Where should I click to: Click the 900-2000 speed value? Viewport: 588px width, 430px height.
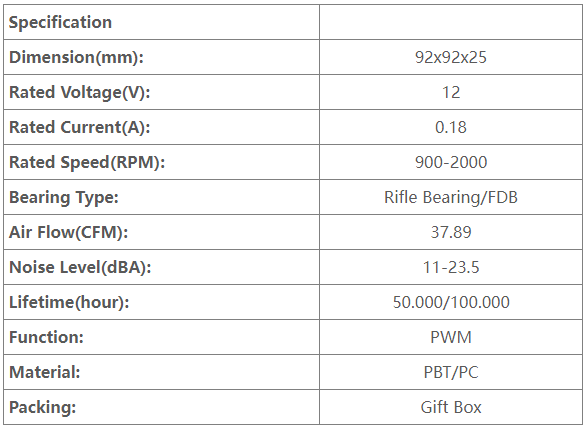click(x=451, y=162)
